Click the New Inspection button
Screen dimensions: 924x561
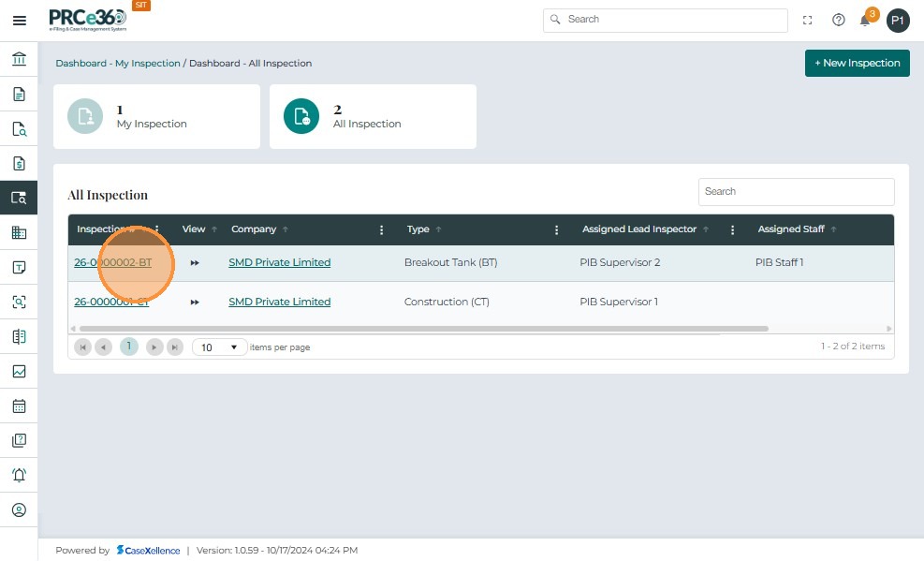(857, 63)
